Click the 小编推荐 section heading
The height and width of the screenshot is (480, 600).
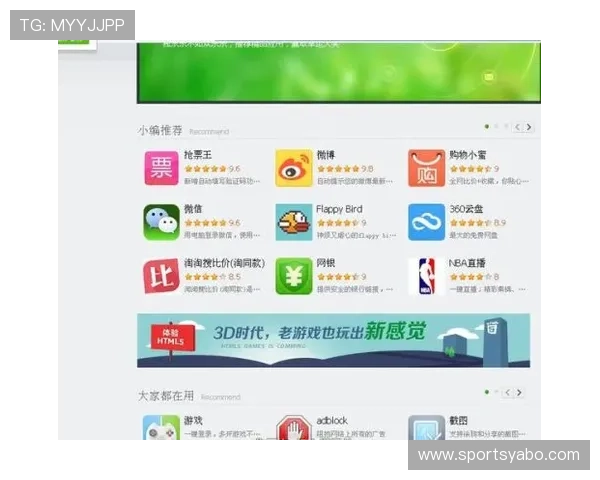click(x=160, y=131)
